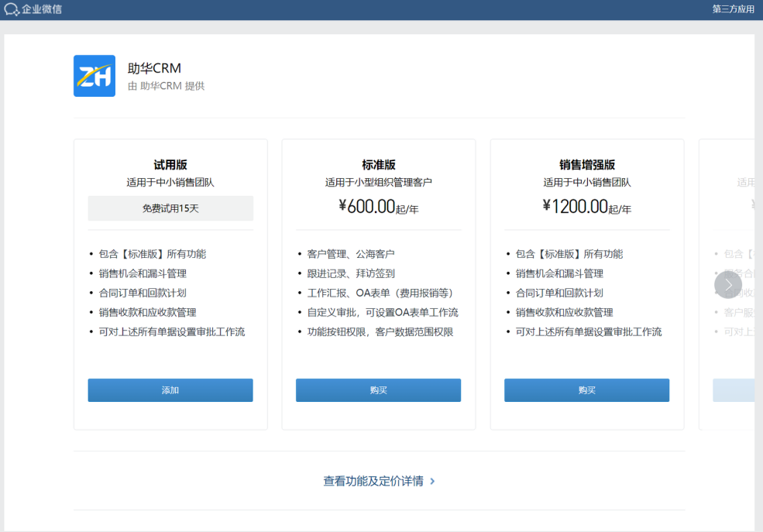763x532 pixels.
Task: Click 工作汇报、OA表单 feature line
Action: [380, 293]
